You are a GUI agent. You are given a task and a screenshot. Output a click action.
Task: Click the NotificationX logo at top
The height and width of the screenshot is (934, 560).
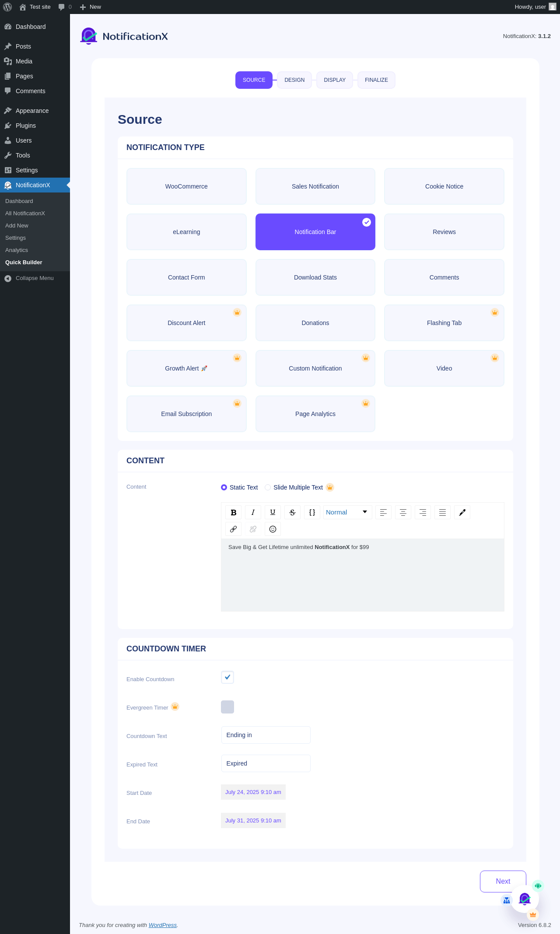(x=124, y=36)
